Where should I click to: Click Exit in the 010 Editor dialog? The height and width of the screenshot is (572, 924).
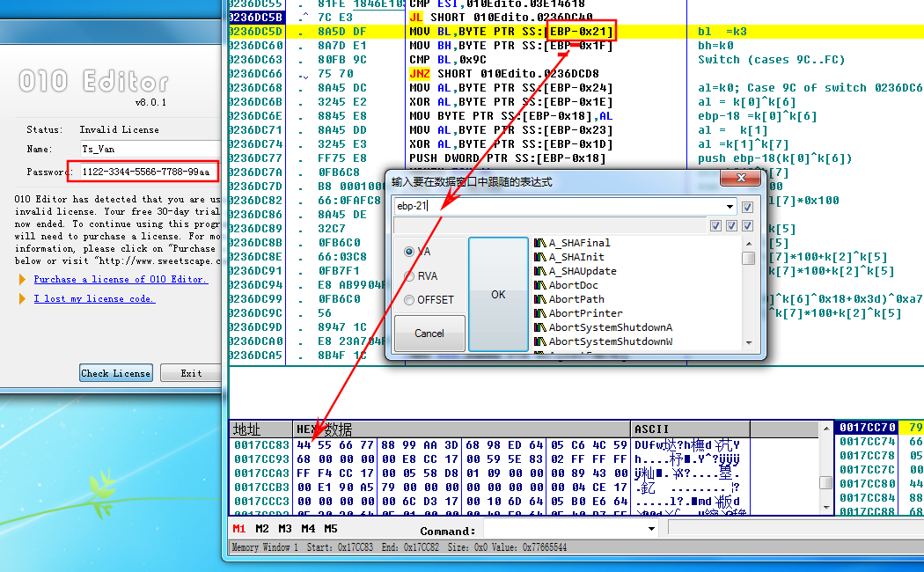point(191,373)
